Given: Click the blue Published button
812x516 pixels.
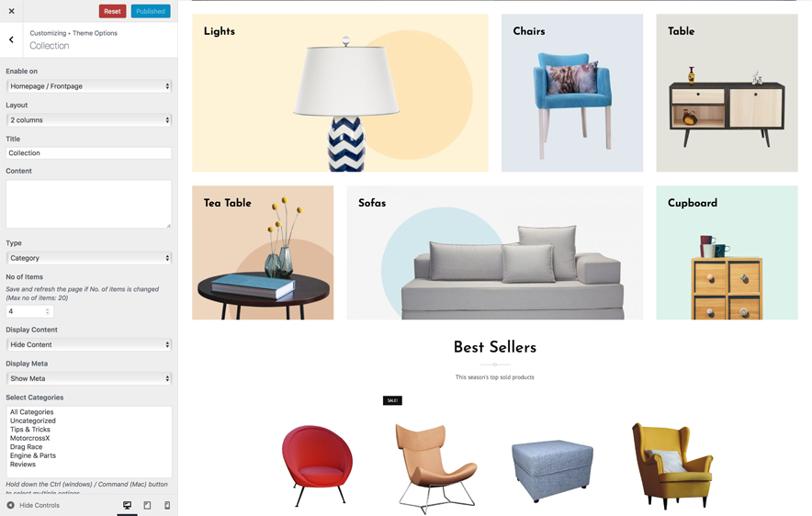Looking at the screenshot, I should (x=151, y=11).
